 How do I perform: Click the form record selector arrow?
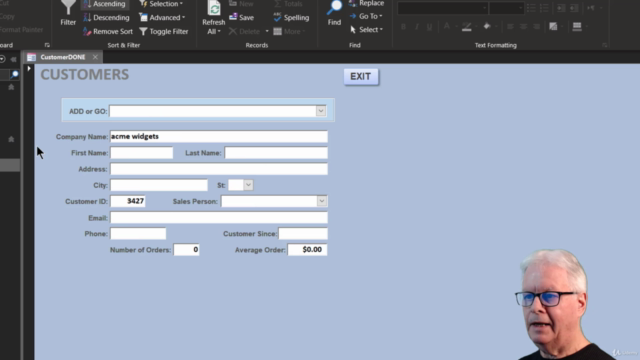point(29,69)
